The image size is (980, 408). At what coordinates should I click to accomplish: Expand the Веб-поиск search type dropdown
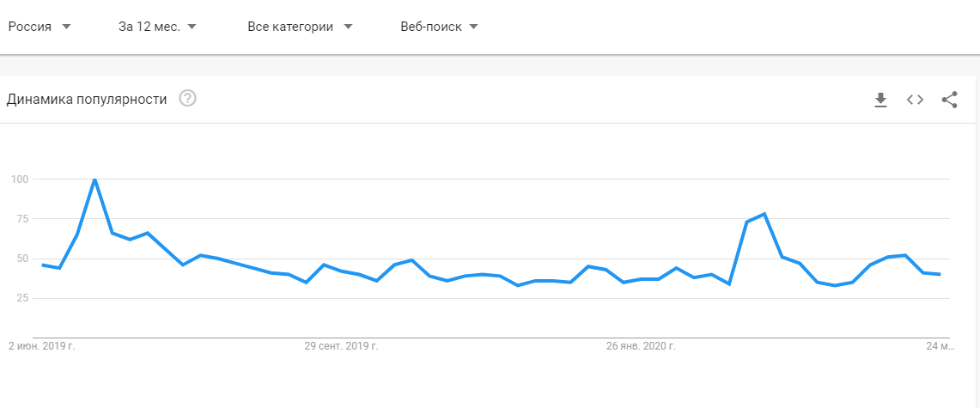pyautogui.click(x=439, y=27)
